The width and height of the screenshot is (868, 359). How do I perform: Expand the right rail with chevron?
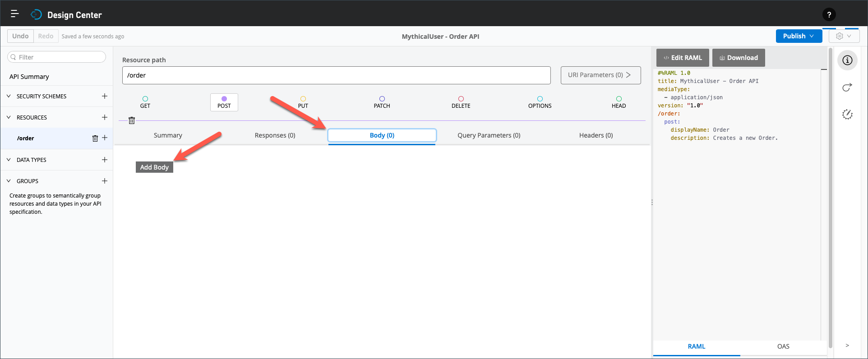[x=847, y=345]
